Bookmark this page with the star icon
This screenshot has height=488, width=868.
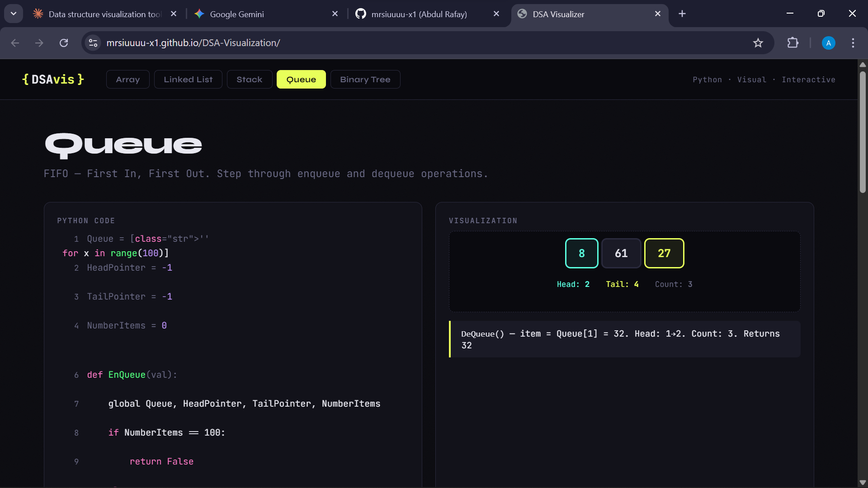(x=758, y=43)
